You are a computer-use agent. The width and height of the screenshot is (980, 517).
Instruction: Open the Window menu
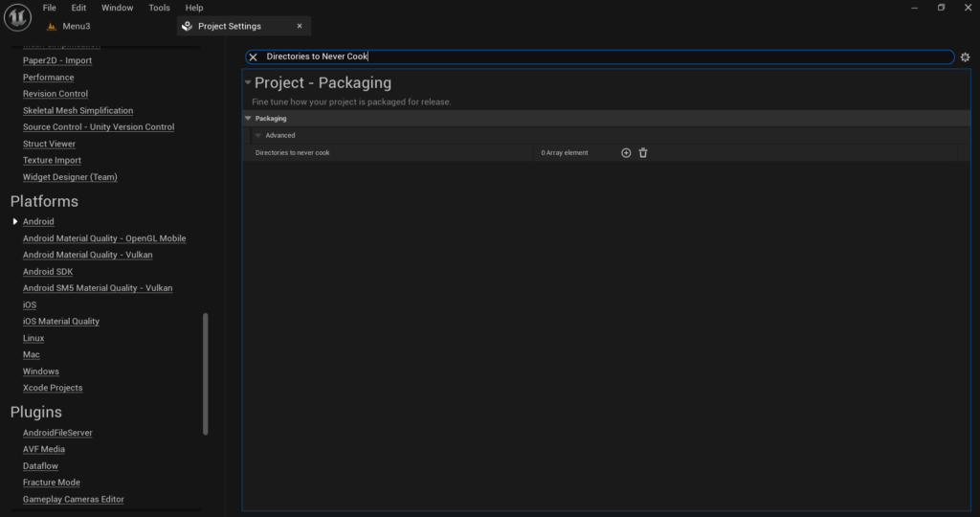[x=118, y=8]
